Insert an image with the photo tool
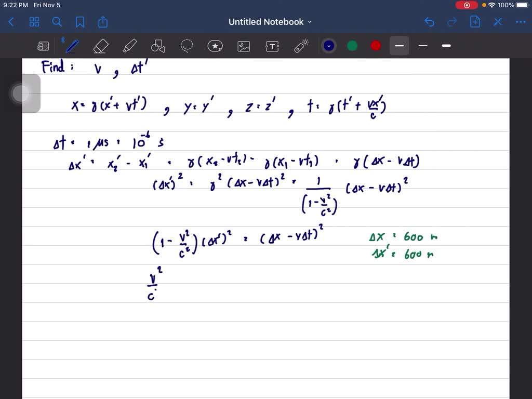This screenshot has width=532, height=399. click(x=244, y=46)
